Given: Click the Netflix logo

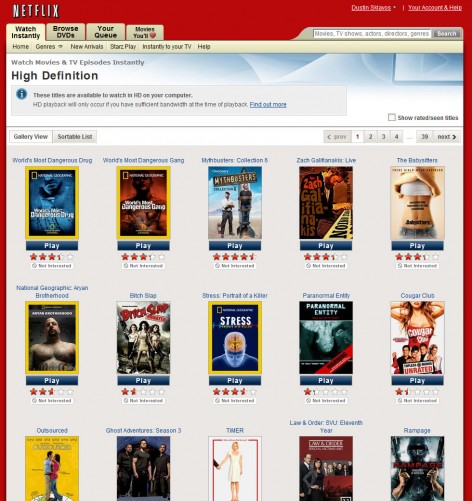Looking at the screenshot, I should coord(36,11).
